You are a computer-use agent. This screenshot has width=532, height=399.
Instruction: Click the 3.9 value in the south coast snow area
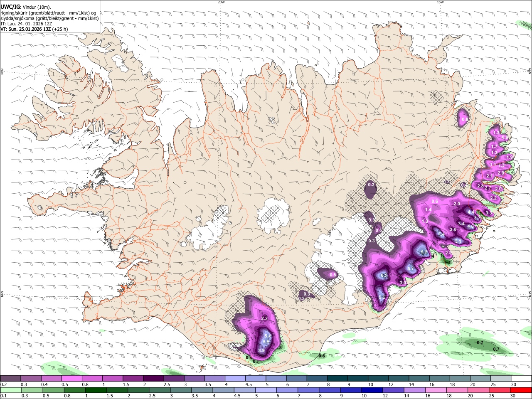(x=261, y=351)
